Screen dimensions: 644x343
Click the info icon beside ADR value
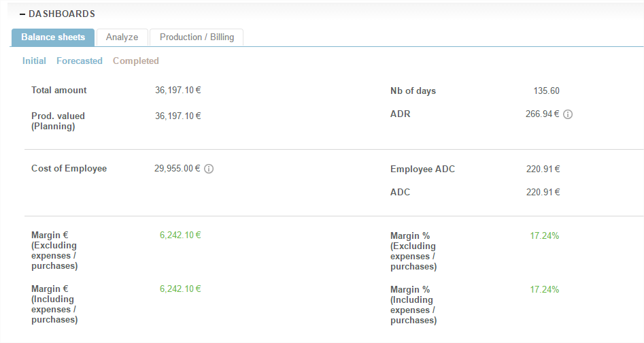point(568,114)
